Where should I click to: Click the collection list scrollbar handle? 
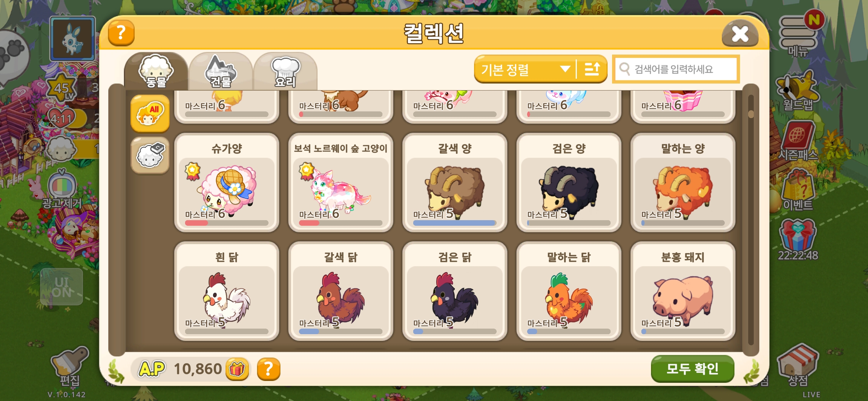tap(751, 114)
